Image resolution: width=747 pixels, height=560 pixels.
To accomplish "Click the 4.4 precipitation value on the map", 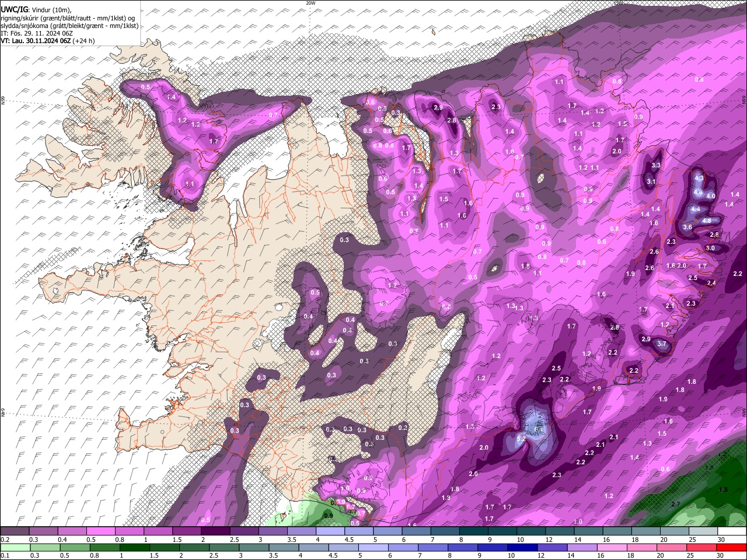I will (x=695, y=209).
